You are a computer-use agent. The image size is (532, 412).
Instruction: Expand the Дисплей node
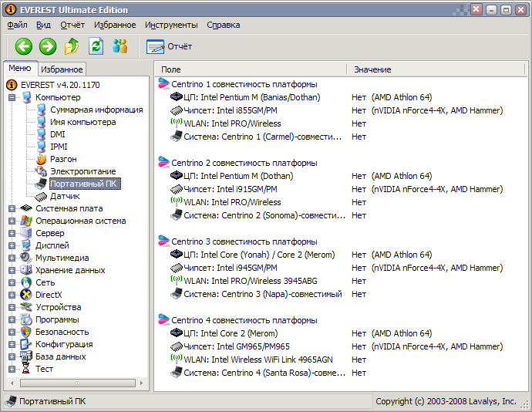coord(12,245)
